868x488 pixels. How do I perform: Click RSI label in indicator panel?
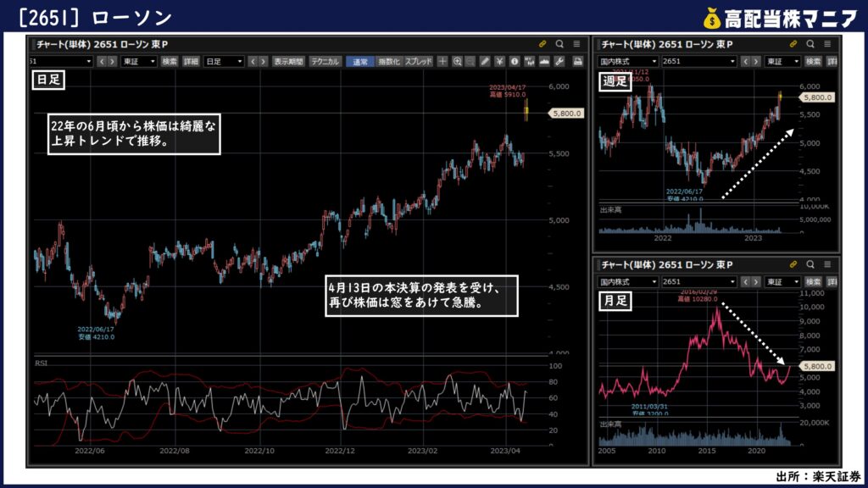(x=41, y=363)
